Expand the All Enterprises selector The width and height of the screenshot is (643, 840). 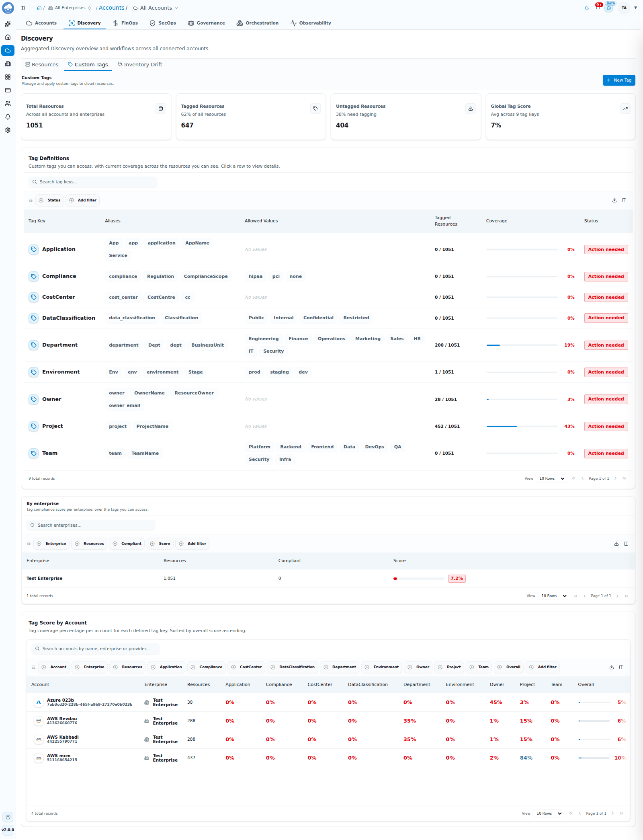(x=70, y=8)
